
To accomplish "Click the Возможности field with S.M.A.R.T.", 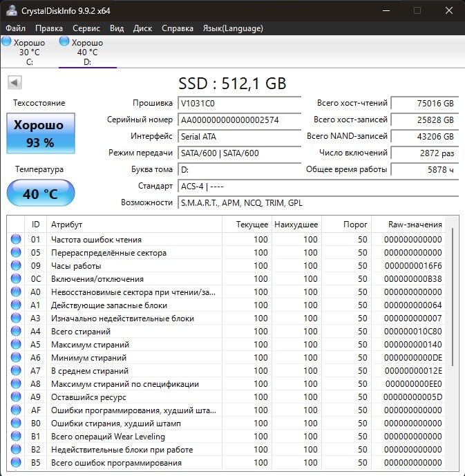I will click(318, 202).
